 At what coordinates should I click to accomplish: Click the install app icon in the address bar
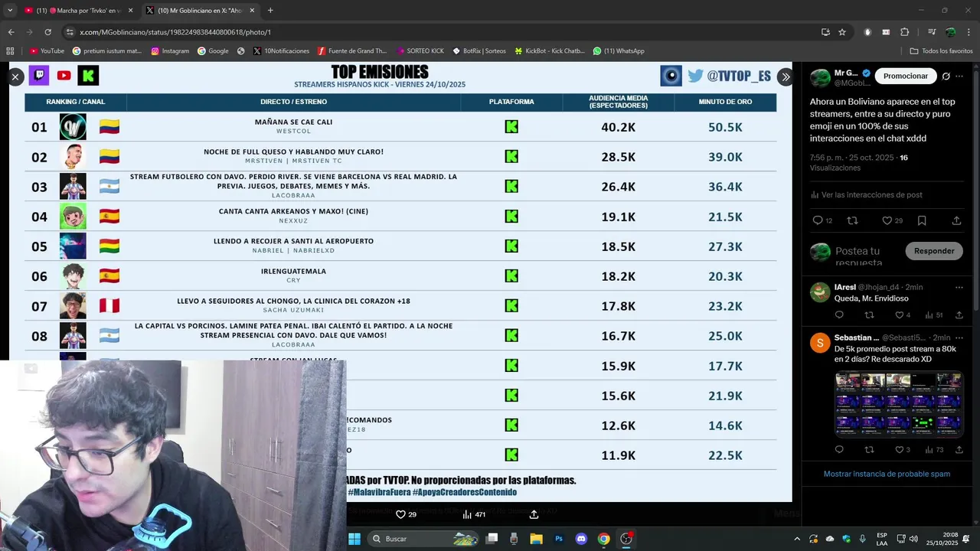point(825,32)
